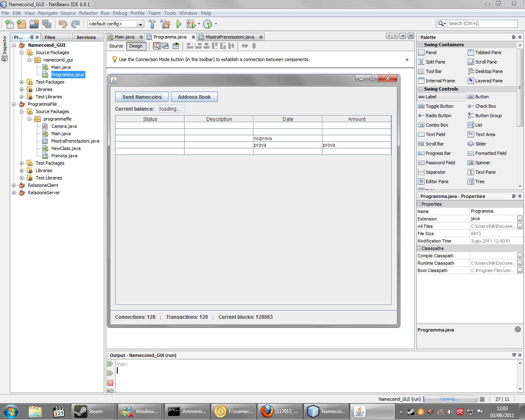Select Camera.java in project tree
525x420 pixels.
pyautogui.click(x=64, y=126)
